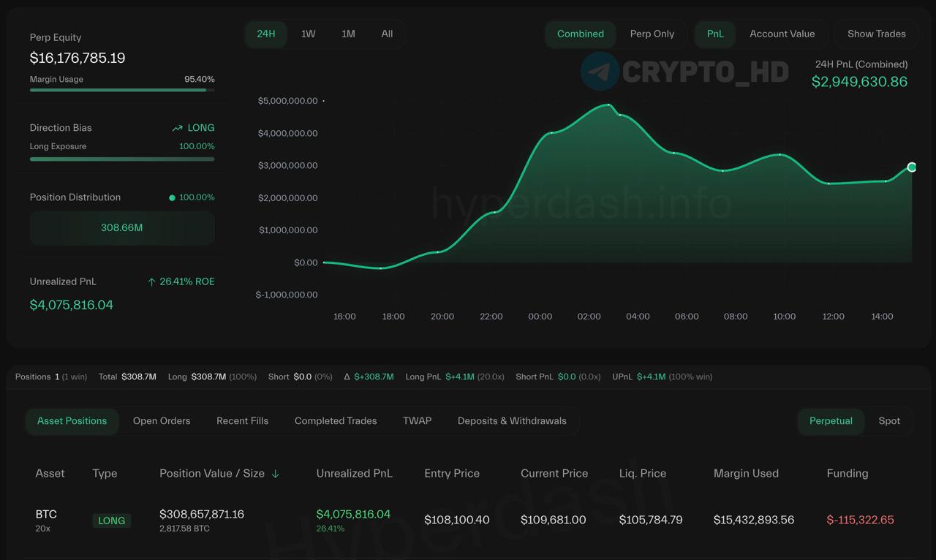This screenshot has height=560, width=936.
Task: Select Combined account view
Action: click(581, 34)
